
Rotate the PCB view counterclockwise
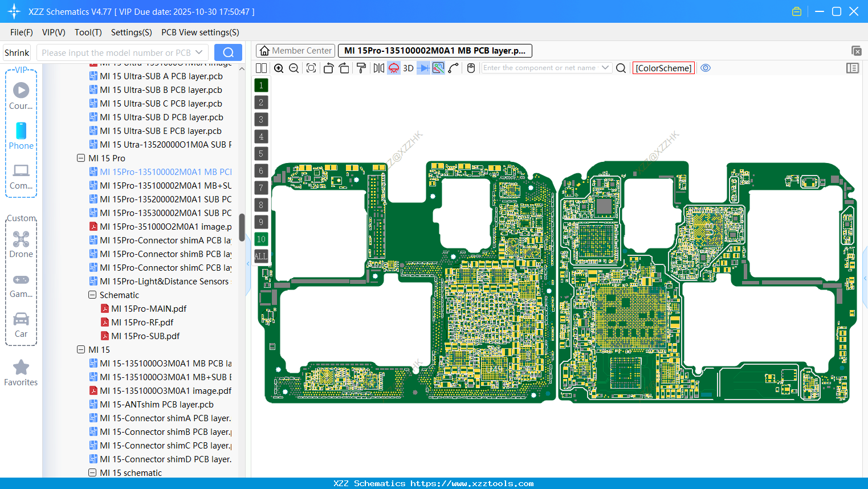tap(329, 68)
